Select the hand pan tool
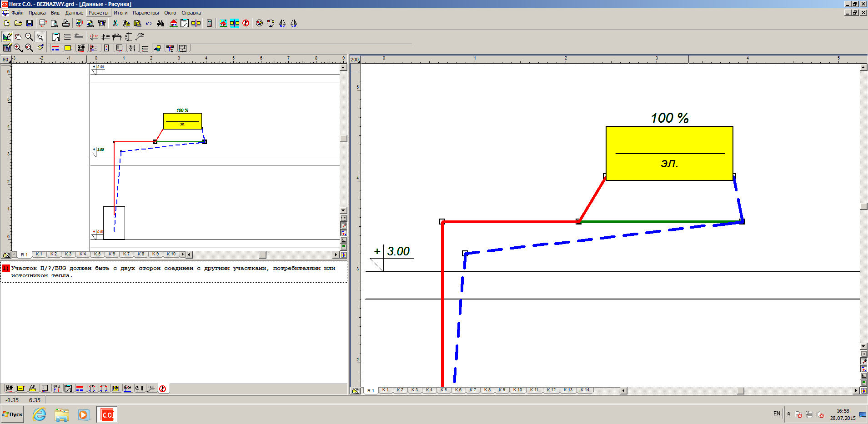Screen dimensions: 868x424 coord(18,37)
